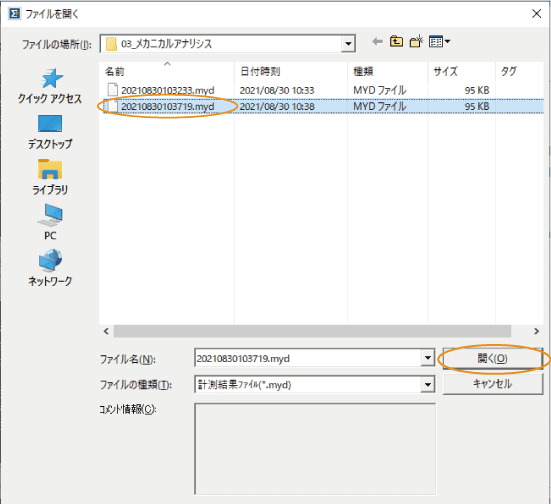Sort by the 日付時刻 column header

tap(291, 71)
